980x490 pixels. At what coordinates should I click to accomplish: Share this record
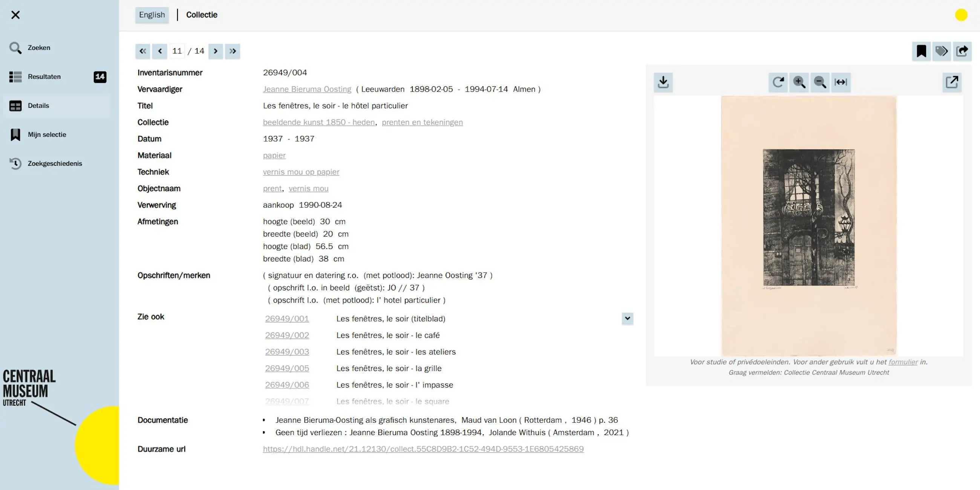[962, 51]
